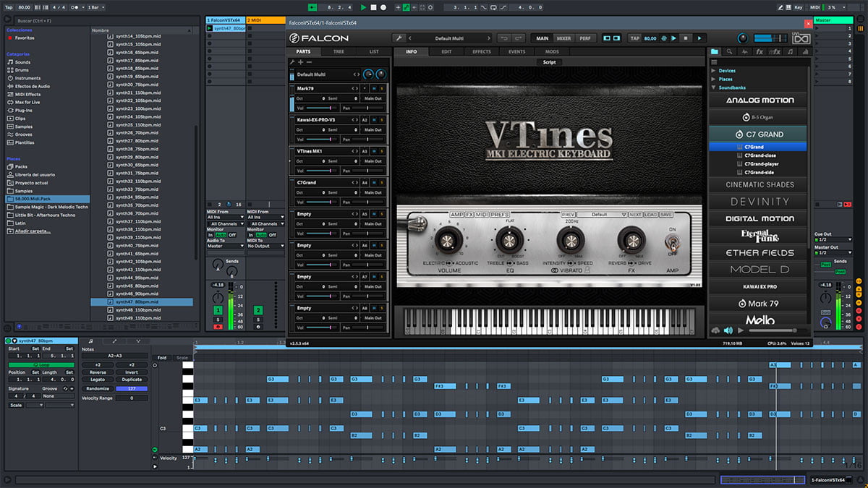Click the FX reverb/drive knob on VTines
This screenshot has width=868, height=488.
(631, 239)
